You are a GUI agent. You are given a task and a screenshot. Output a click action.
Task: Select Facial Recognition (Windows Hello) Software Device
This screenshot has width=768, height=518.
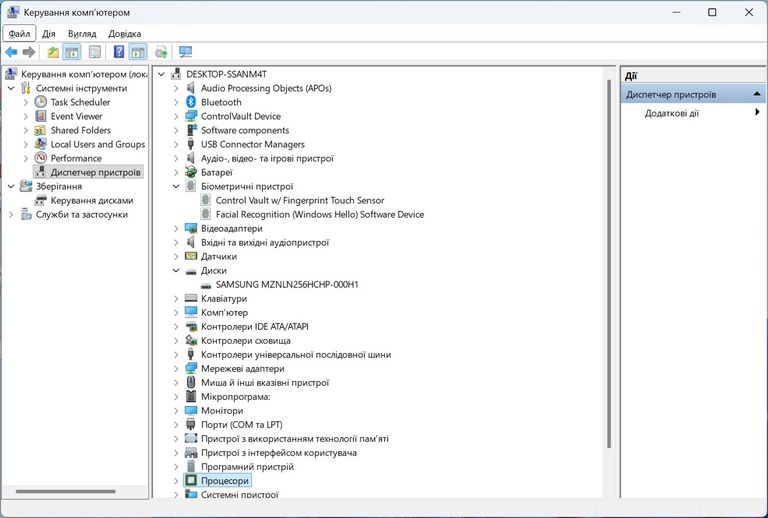pos(319,214)
